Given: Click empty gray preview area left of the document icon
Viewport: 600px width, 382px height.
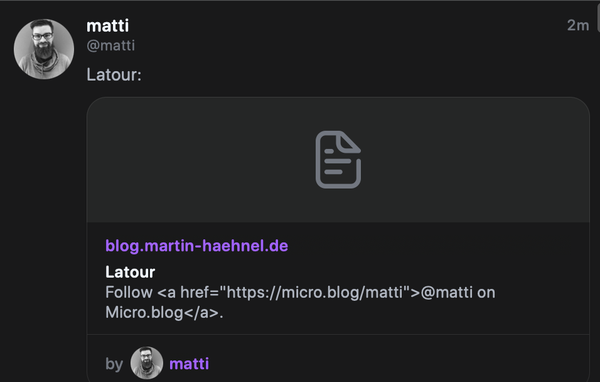Looking at the screenshot, I should (201, 160).
